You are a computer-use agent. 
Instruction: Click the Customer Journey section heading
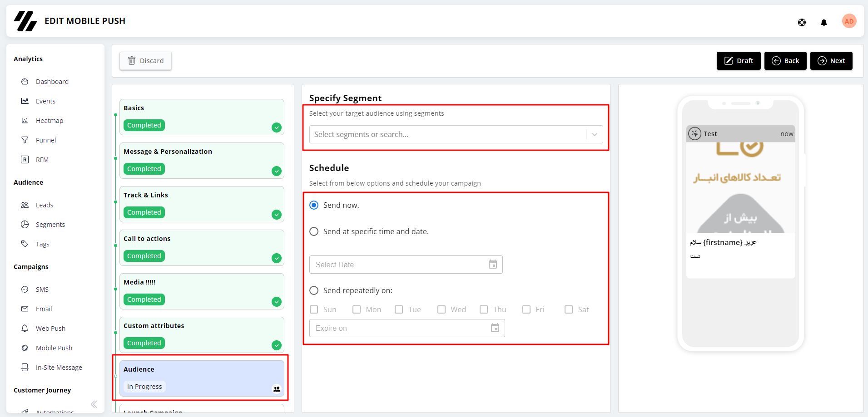tap(42, 390)
